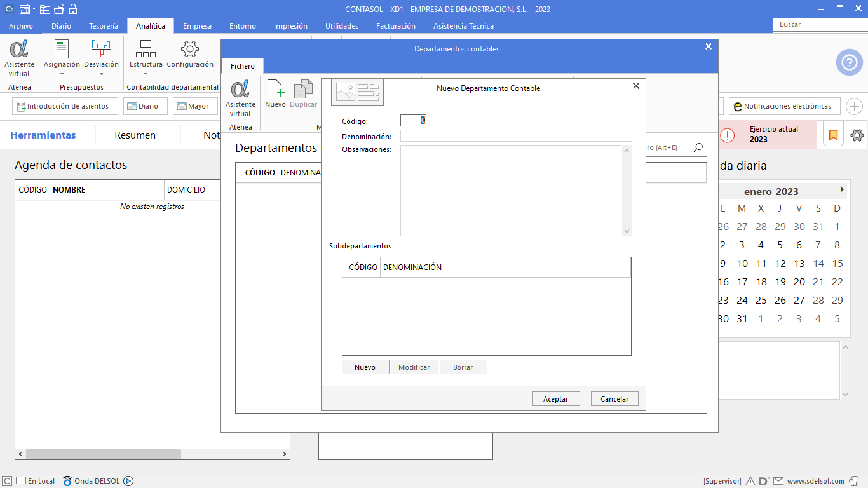This screenshot has width=868, height=488.
Task: Click the bookmark icon beside Ejercicio actual
Action: coord(833,135)
